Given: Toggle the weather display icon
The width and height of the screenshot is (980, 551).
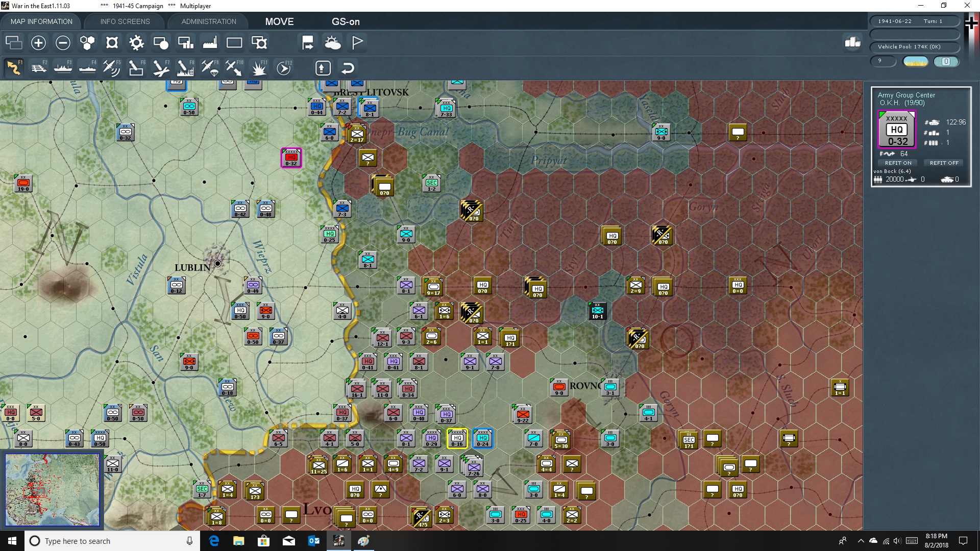Looking at the screenshot, I should 332,43.
